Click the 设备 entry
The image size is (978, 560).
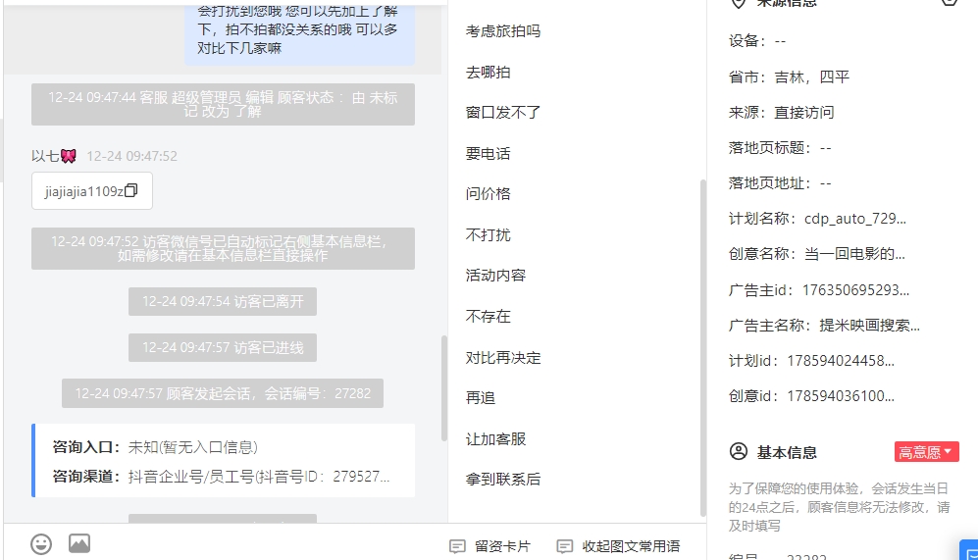tap(757, 42)
